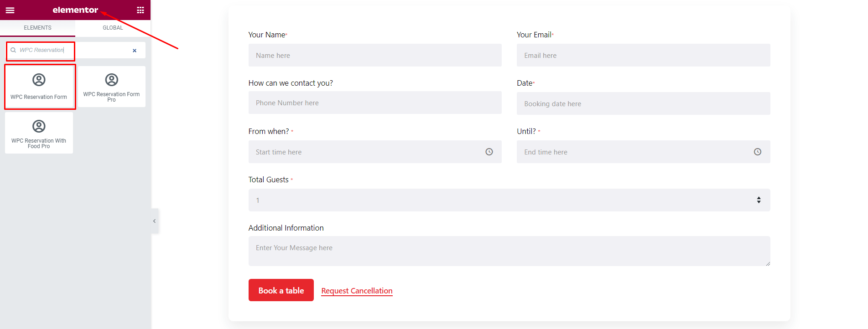Select the WPC Reservation Form Pro widget

click(x=112, y=87)
